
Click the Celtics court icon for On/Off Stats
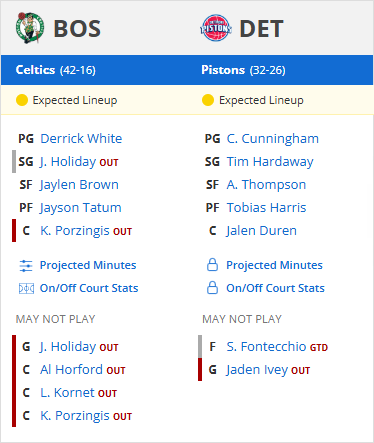[x=26, y=288]
